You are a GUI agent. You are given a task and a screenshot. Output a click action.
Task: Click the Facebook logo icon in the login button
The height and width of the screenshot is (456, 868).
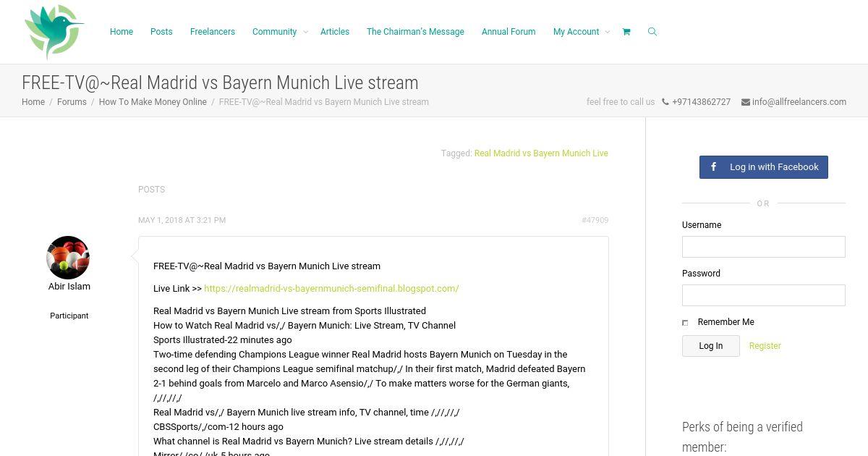click(713, 166)
